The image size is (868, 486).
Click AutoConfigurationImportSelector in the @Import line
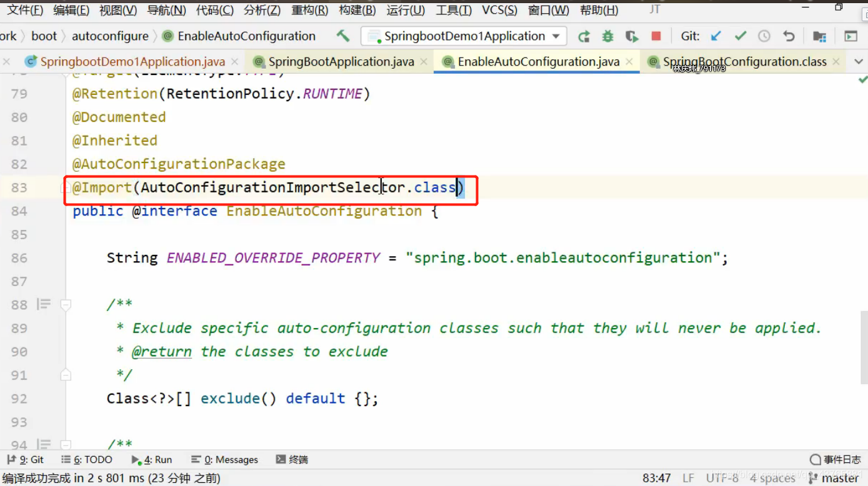(273, 187)
